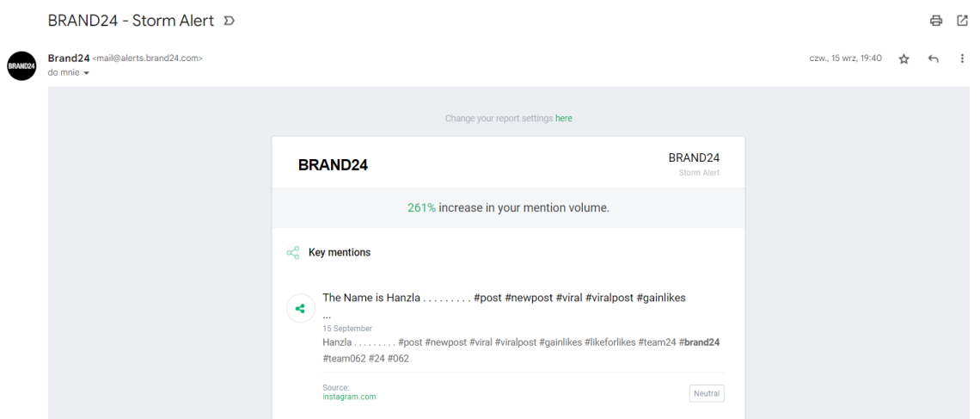Screen dimensions: 980x419
Task: Click the 261% increase figure
Action: 421,208
